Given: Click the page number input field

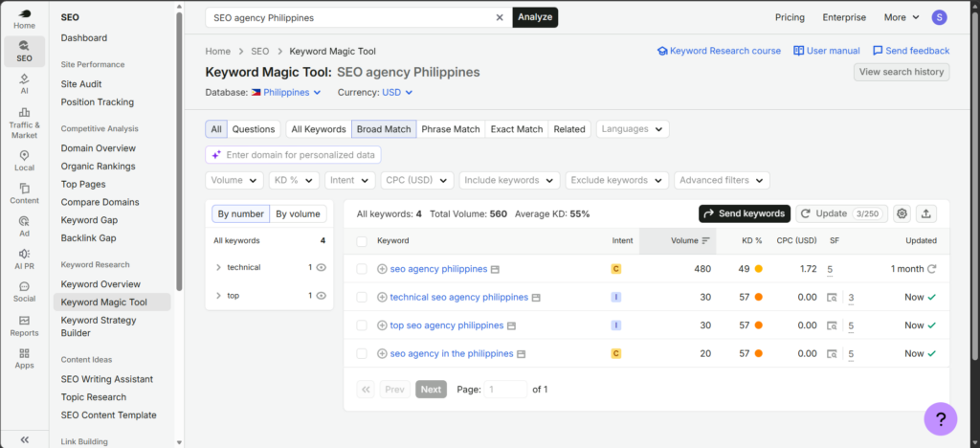Looking at the screenshot, I should pos(505,390).
